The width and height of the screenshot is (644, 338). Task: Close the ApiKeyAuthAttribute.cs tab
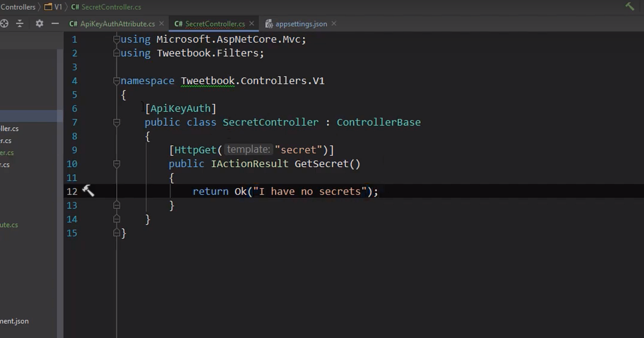click(x=162, y=24)
